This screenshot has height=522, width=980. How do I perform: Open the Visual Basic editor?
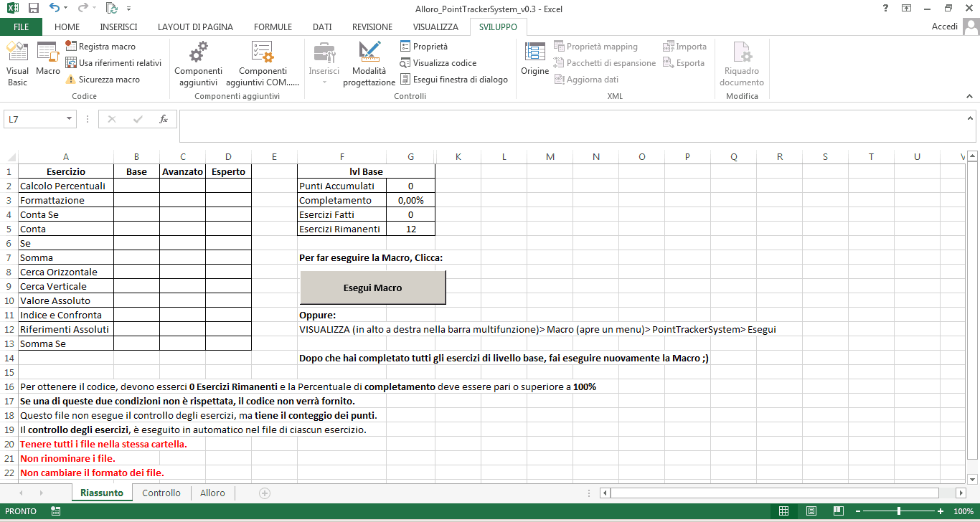pos(17,63)
